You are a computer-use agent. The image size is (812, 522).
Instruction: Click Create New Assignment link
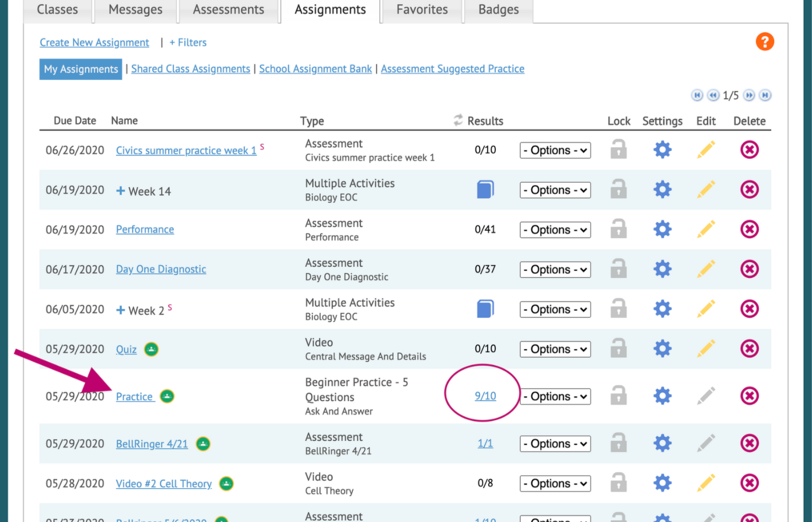click(x=94, y=43)
